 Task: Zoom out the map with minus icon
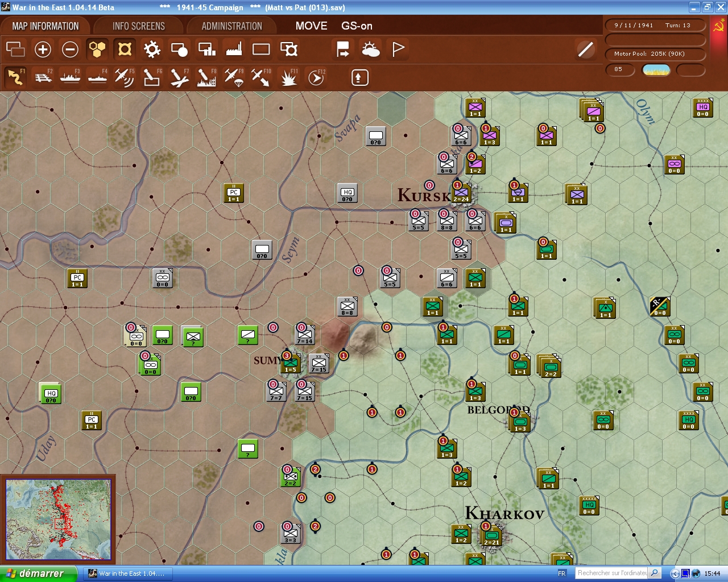tap(70, 49)
